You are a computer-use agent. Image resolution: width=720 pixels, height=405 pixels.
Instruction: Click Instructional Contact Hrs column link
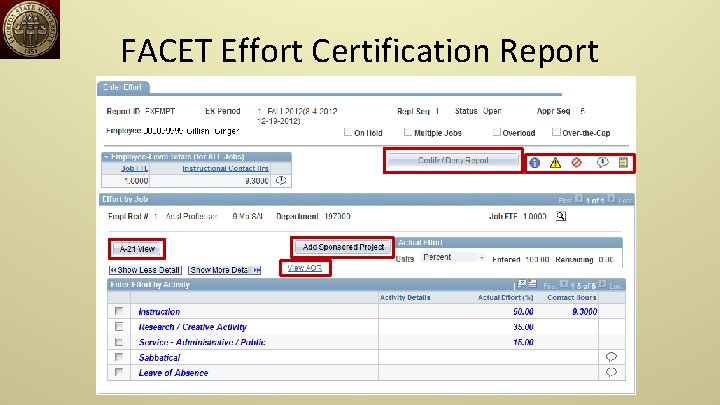(x=225, y=169)
